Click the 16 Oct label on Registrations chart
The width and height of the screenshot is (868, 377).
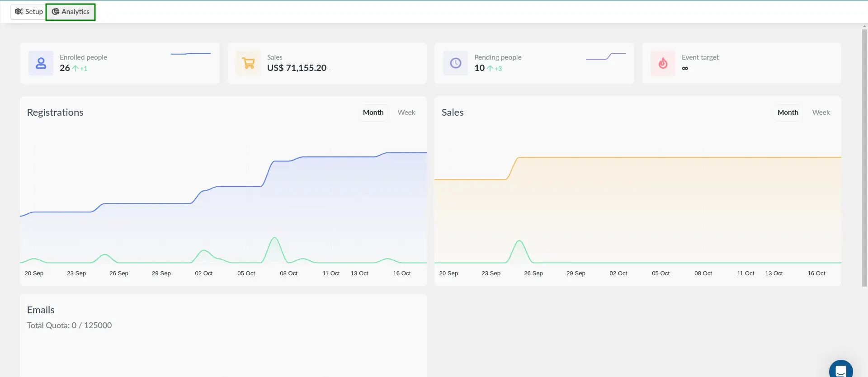coord(401,273)
